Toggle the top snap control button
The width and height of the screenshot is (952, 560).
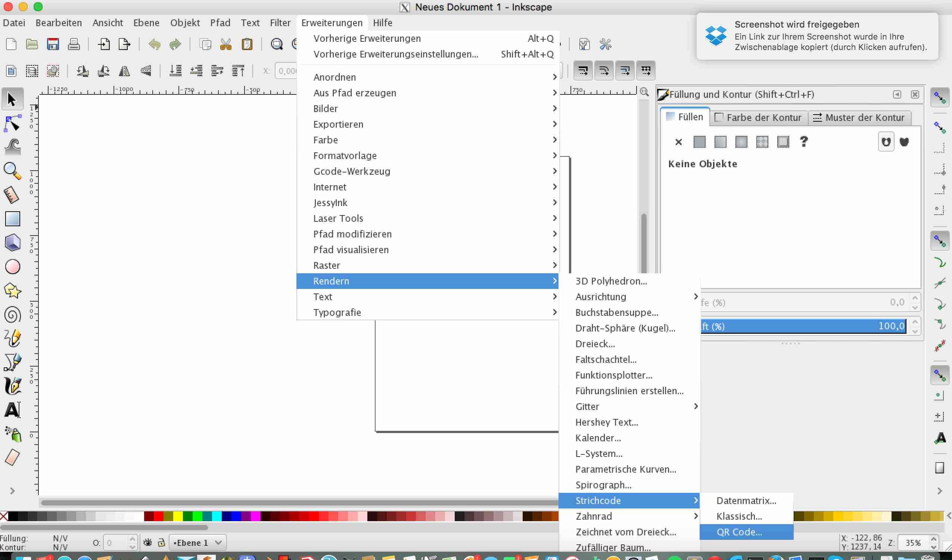pyautogui.click(x=940, y=97)
